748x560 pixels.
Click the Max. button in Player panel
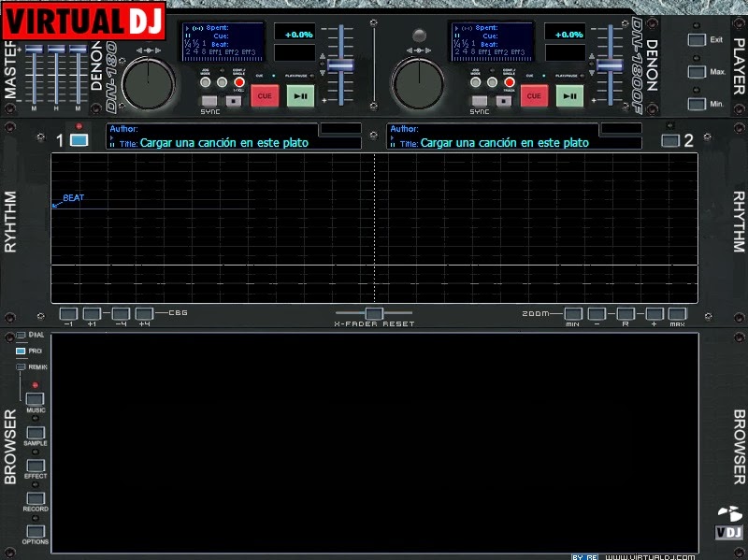[697, 72]
